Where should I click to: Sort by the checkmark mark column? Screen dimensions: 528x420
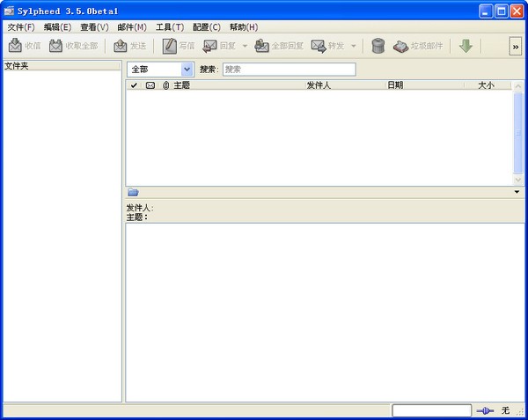(x=134, y=85)
